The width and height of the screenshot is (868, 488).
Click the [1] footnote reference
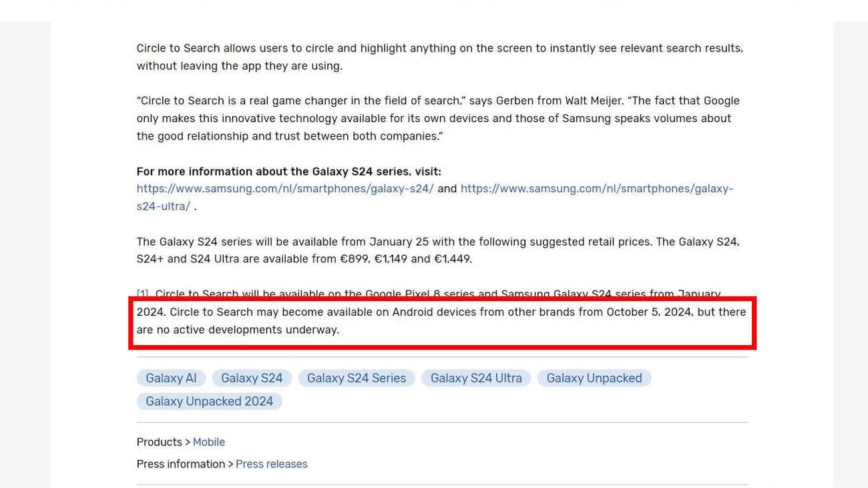pos(142,292)
